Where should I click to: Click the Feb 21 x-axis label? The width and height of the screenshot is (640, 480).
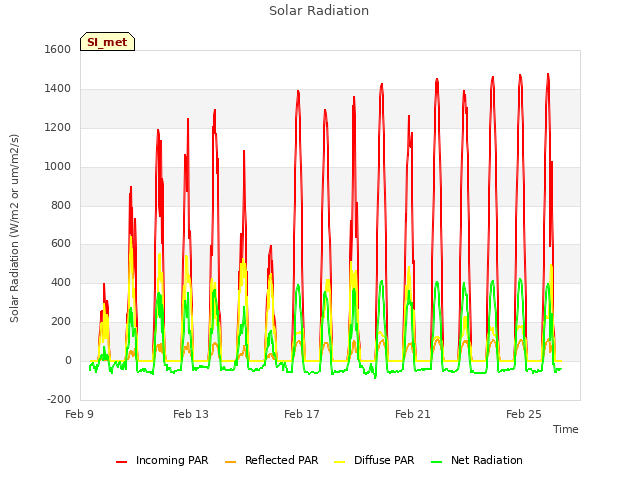point(413,414)
